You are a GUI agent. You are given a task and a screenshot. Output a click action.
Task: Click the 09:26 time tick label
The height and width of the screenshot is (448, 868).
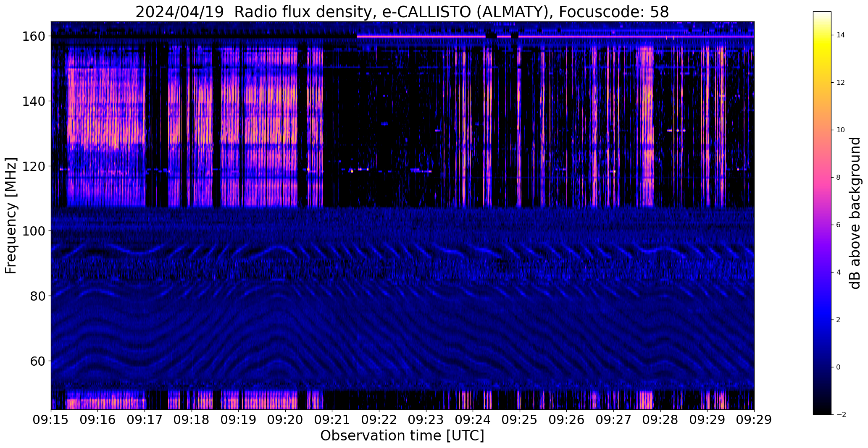click(x=567, y=420)
